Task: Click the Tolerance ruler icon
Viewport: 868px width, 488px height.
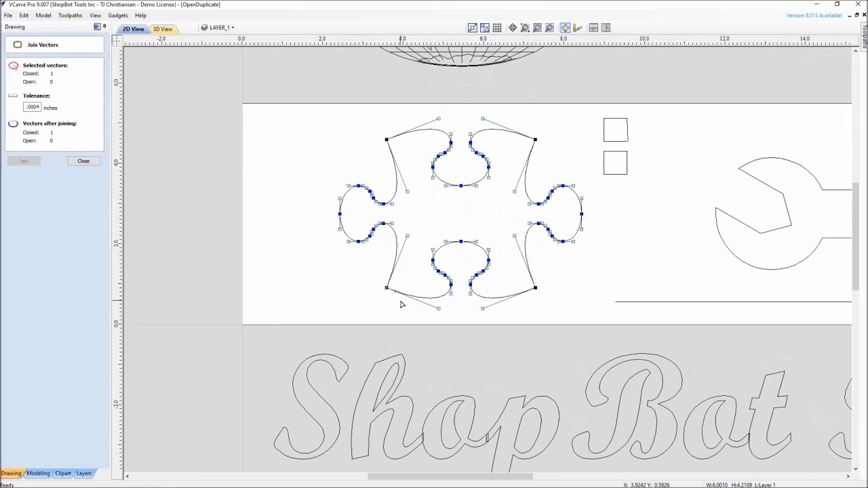Action: click(13, 96)
